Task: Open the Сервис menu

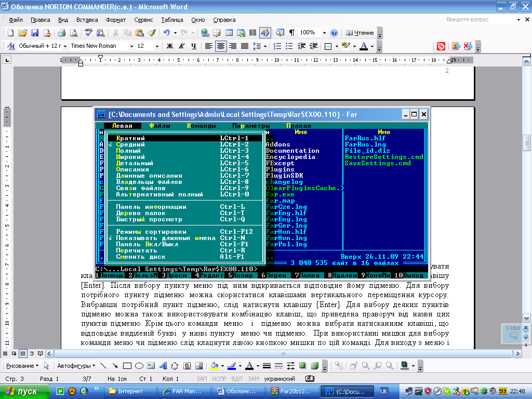Action: (143, 20)
